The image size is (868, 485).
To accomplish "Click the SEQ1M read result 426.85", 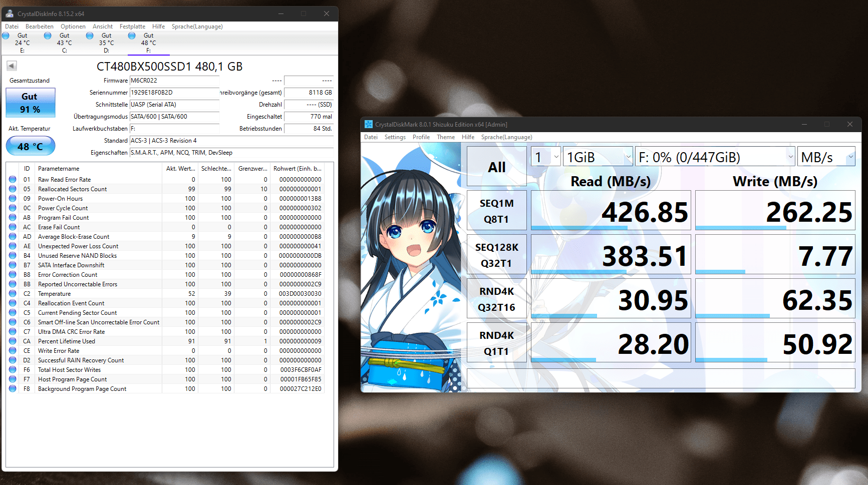I will 611,211.
